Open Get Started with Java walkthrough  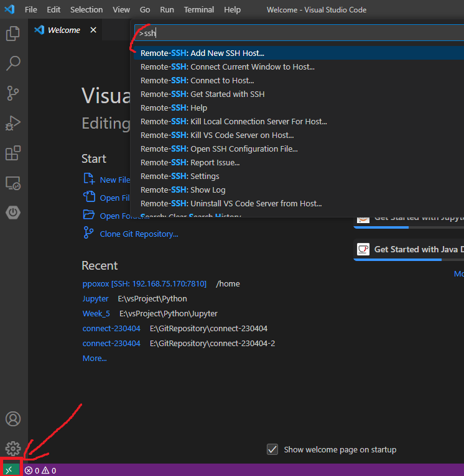pyautogui.click(x=409, y=250)
